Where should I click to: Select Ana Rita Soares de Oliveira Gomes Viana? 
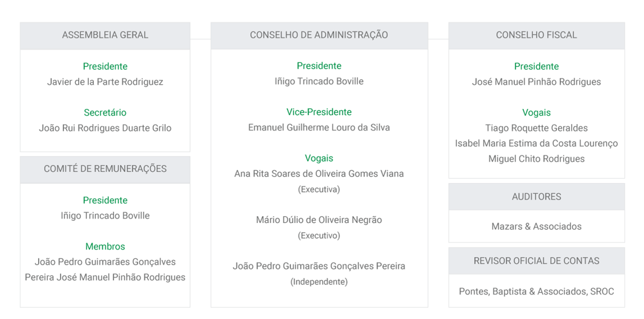click(319, 174)
